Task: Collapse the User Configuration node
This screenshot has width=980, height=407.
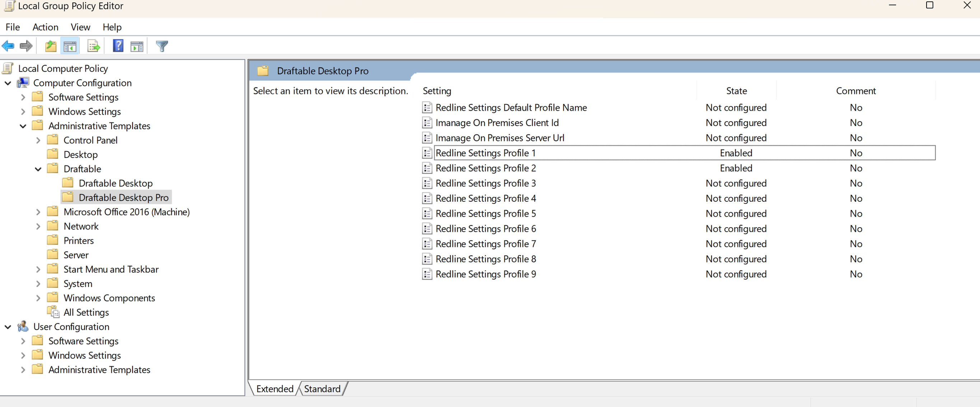Action: (8, 327)
